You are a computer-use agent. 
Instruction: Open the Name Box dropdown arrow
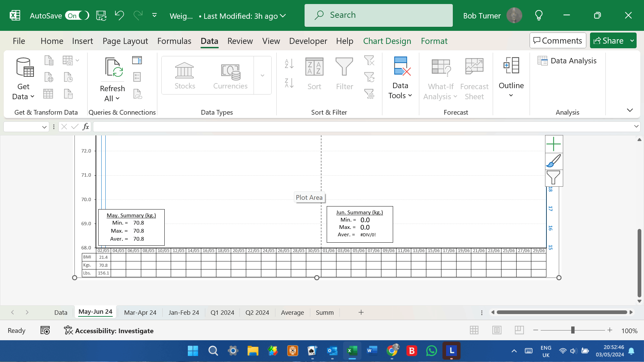(x=44, y=127)
